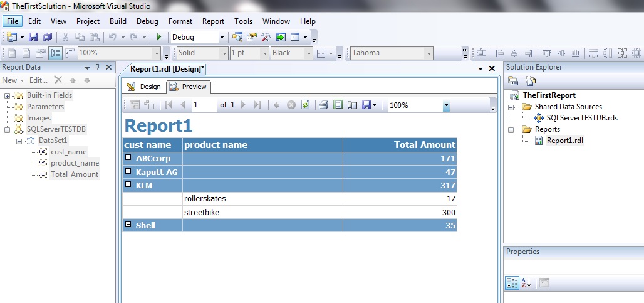Select the Total_Amount field

(x=75, y=174)
